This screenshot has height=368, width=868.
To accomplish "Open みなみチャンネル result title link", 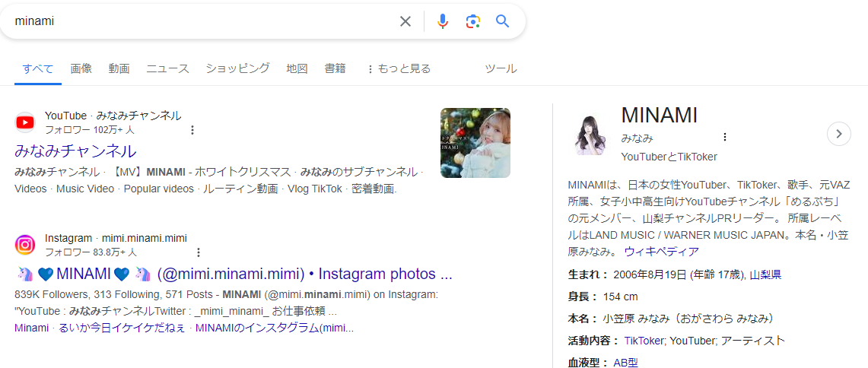I will click(x=75, y=151).
